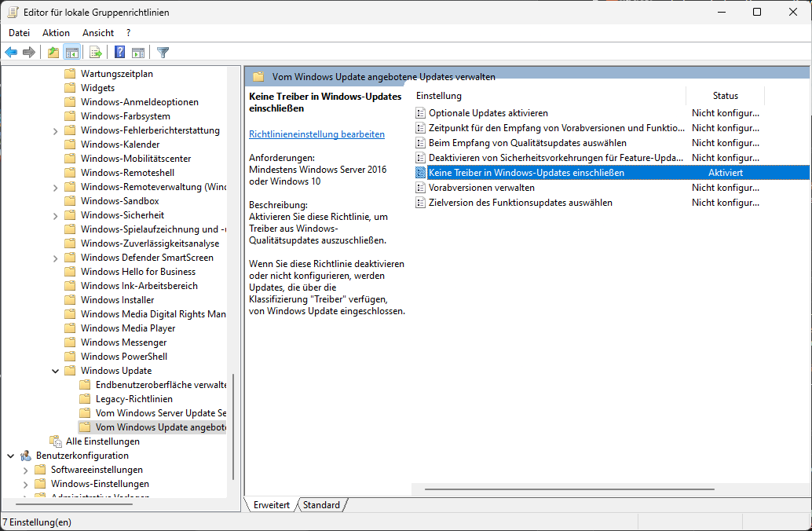Click policy icon beside Zielversion des Funktionsupdates
Screen dimensions: 812x531
click(420, 203)
